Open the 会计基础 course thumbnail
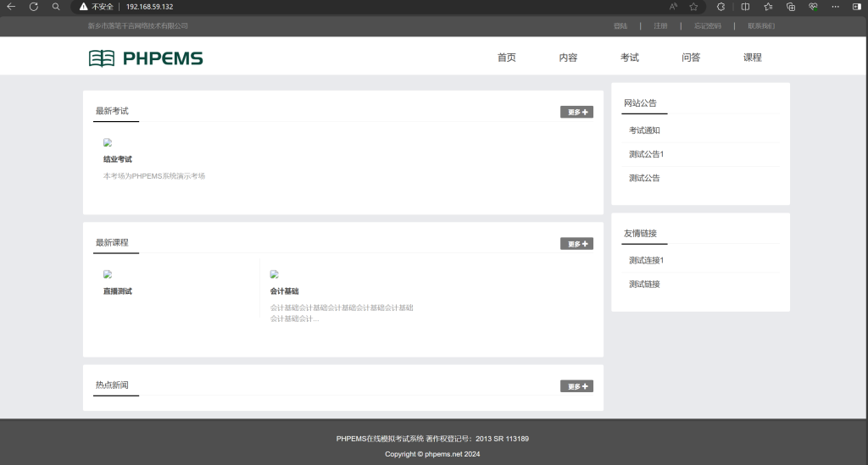868x465 pixels. click(x=275, y=274)
